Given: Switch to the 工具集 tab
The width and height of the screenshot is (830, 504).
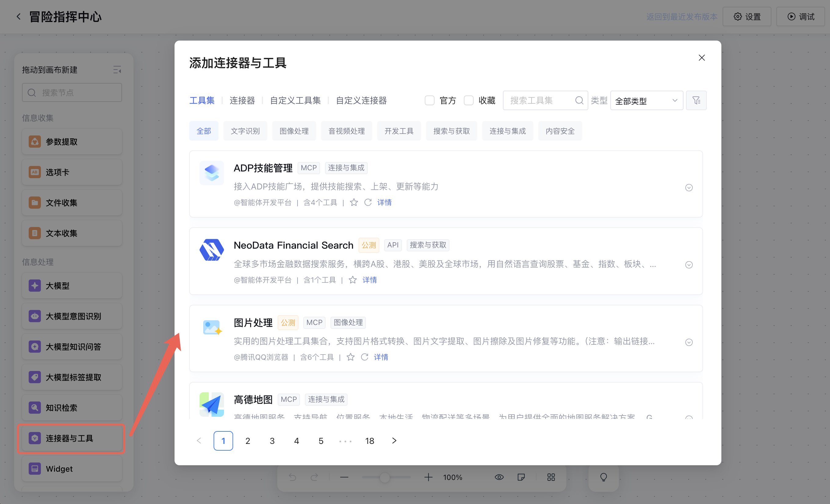Looking at the screenshot, I should tap(202, 100).
